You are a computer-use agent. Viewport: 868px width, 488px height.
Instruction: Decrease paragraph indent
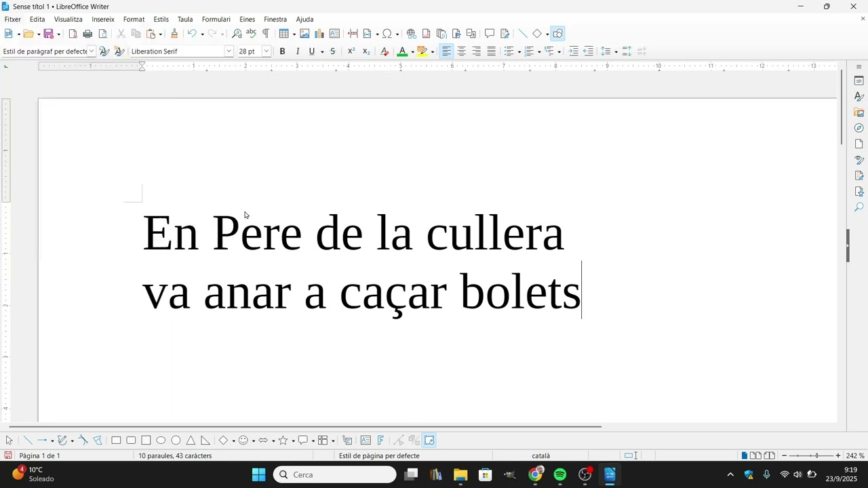pyautogui.click(x=589, y=52)
